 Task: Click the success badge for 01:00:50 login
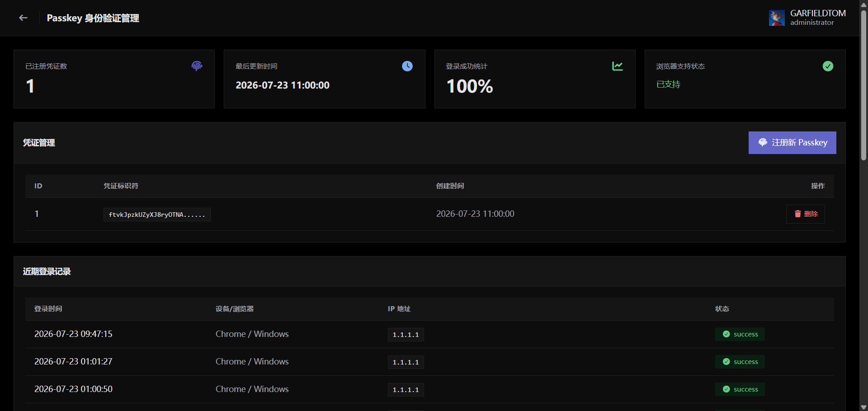coord(740,389)
